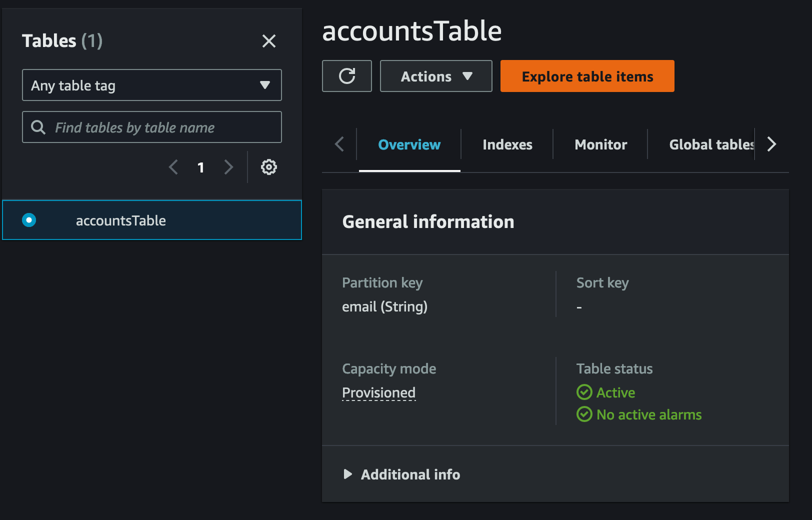This screenshot has height=520, width=812.
Task: Click Explore table items button
Action: point(587,76)
